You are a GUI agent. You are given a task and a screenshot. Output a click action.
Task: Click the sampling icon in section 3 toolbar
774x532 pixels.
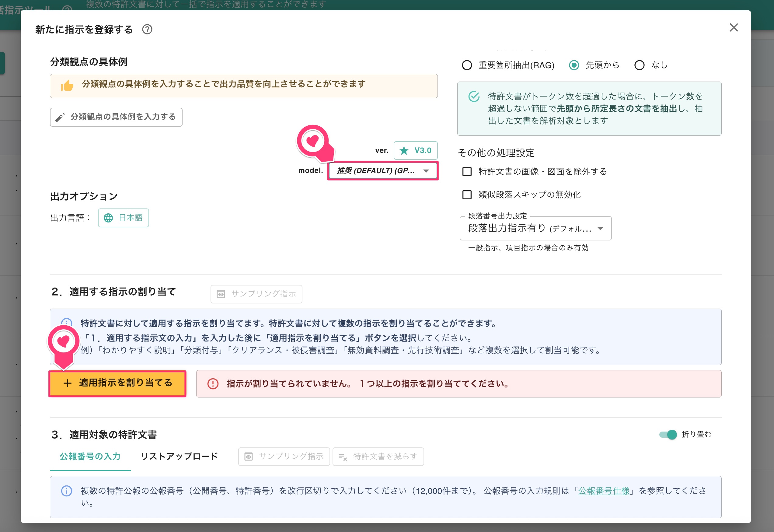click(x=249, y=457)
